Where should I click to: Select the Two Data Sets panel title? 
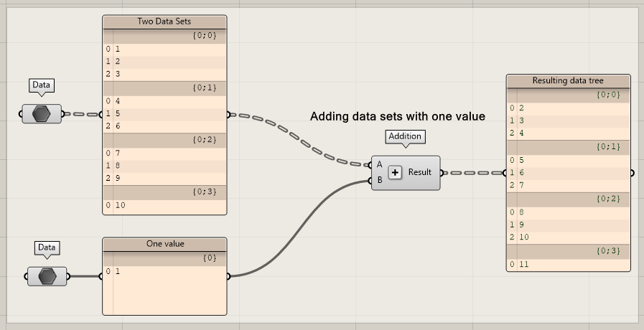tap(164, 22)
